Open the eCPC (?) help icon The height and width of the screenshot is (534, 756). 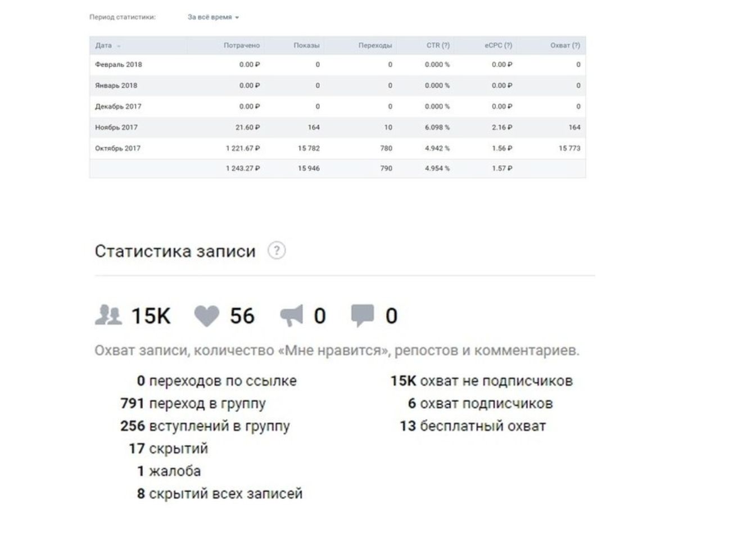508,46
